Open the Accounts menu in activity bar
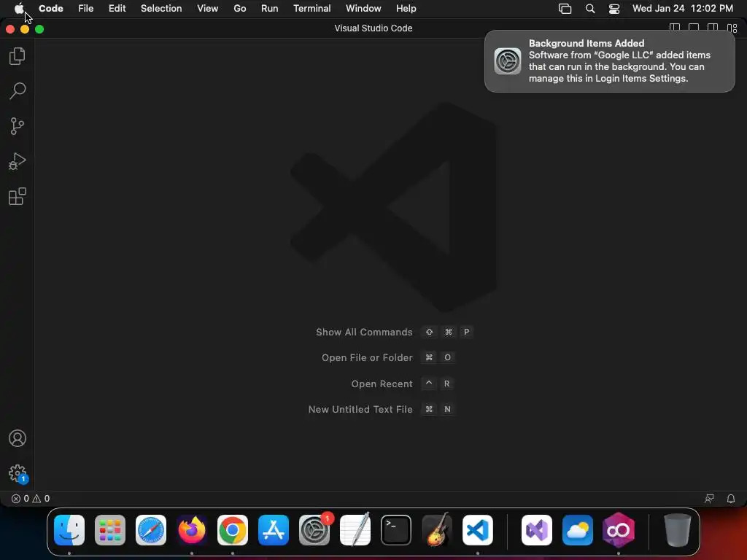The image size is (747, 560). tap(18, 438)
